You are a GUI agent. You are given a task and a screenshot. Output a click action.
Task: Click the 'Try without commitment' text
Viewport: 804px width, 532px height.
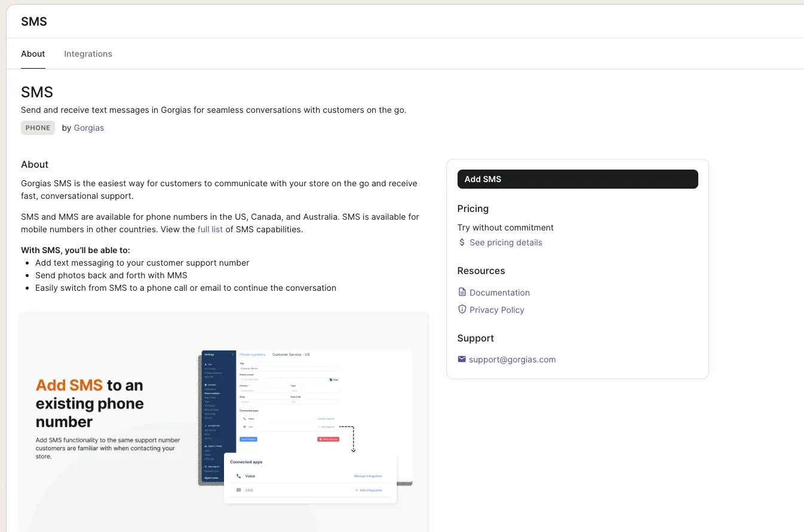tap(505, 227)
